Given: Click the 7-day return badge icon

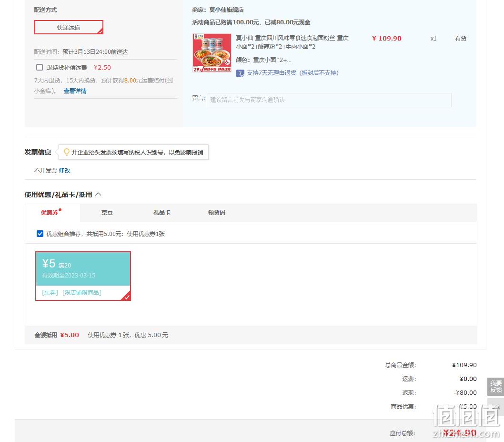Looking at the screenshot, I should click(240, 73).
